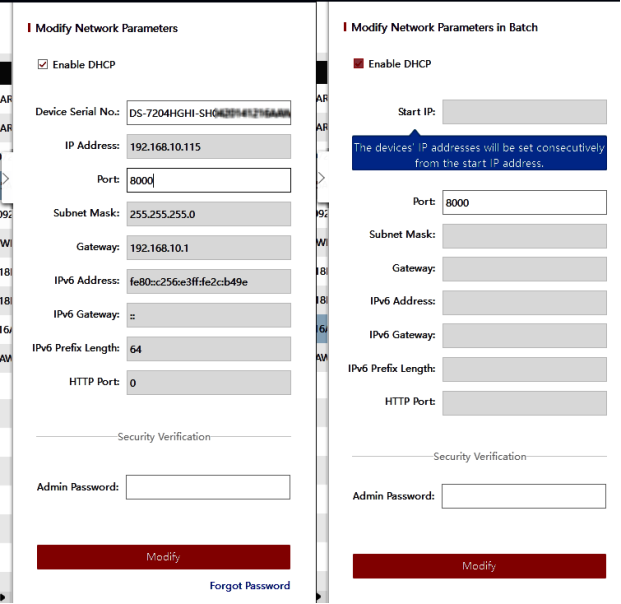Open the Forgot Password link
This screenshot has width=621, height=604.
coord(250,586)
